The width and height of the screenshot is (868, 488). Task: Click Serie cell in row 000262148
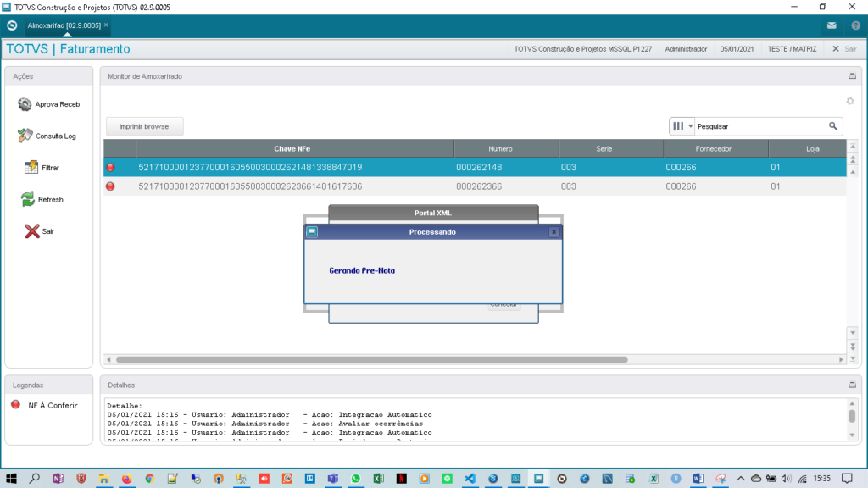point(569,167)
